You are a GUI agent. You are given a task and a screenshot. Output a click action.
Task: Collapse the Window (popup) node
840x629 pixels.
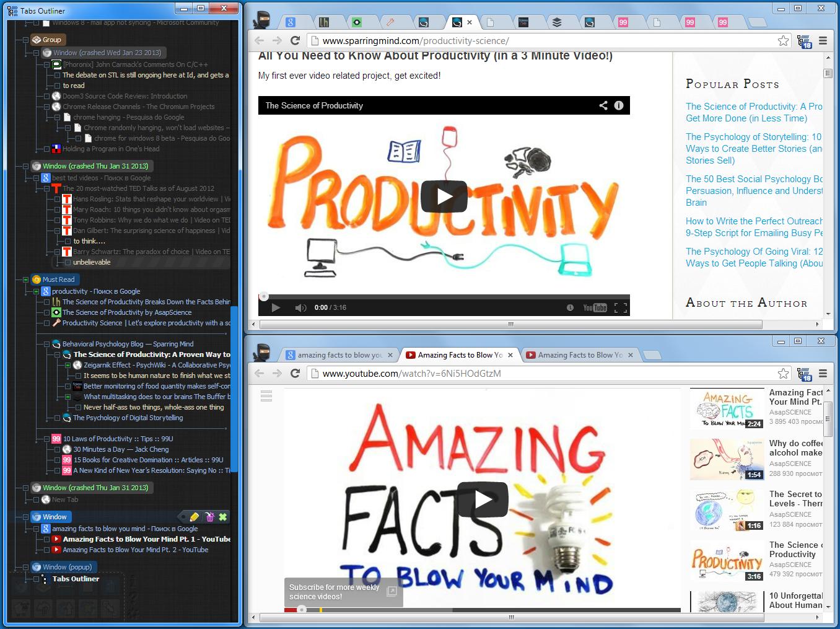pos(25,567)
